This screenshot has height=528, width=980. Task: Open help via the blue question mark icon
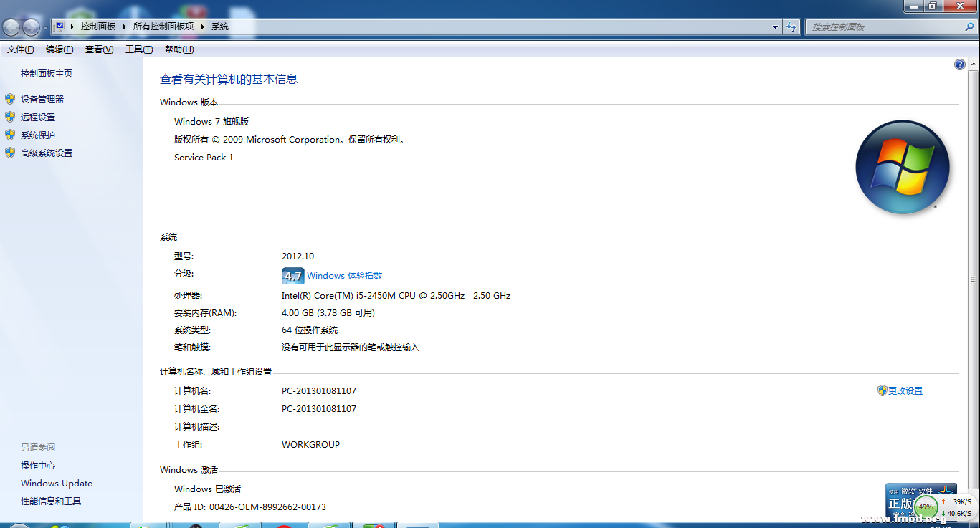959,64
